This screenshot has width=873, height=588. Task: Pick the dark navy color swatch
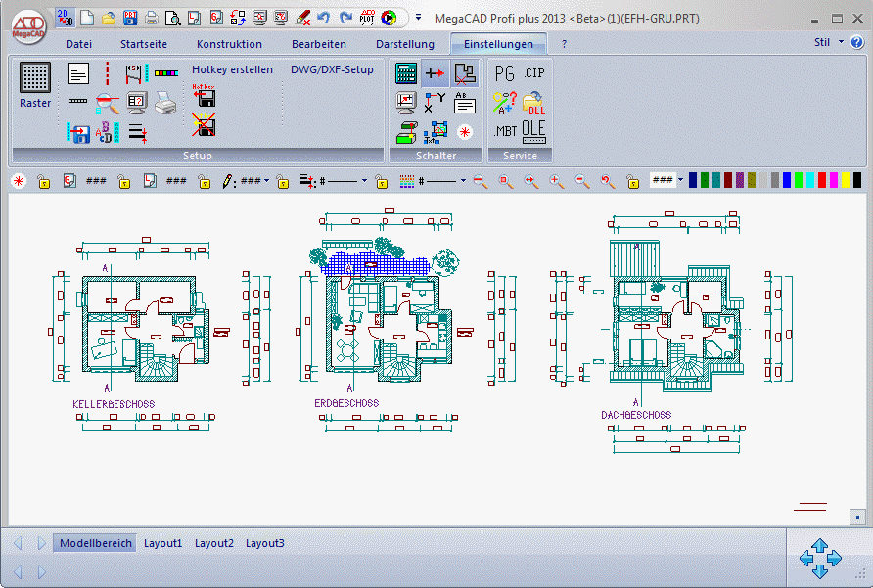pos(693,180)
